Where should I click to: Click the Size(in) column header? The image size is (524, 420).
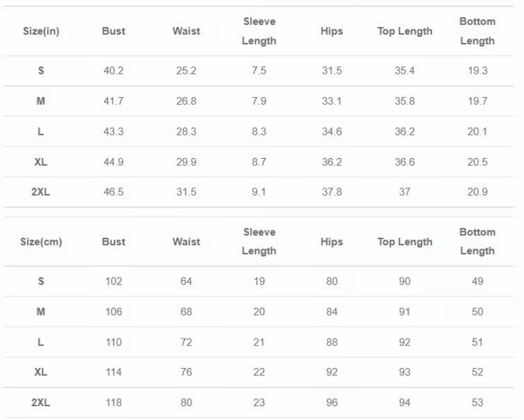point(41,31)
